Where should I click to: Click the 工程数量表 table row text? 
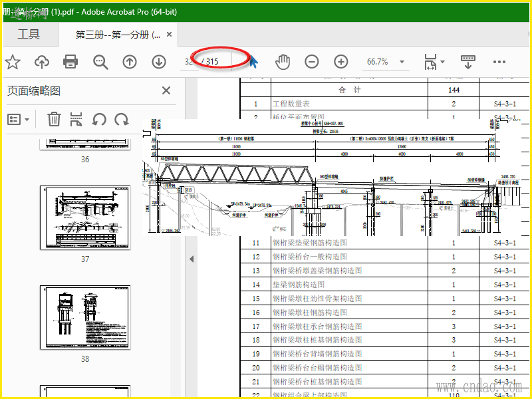click(291, 104)
